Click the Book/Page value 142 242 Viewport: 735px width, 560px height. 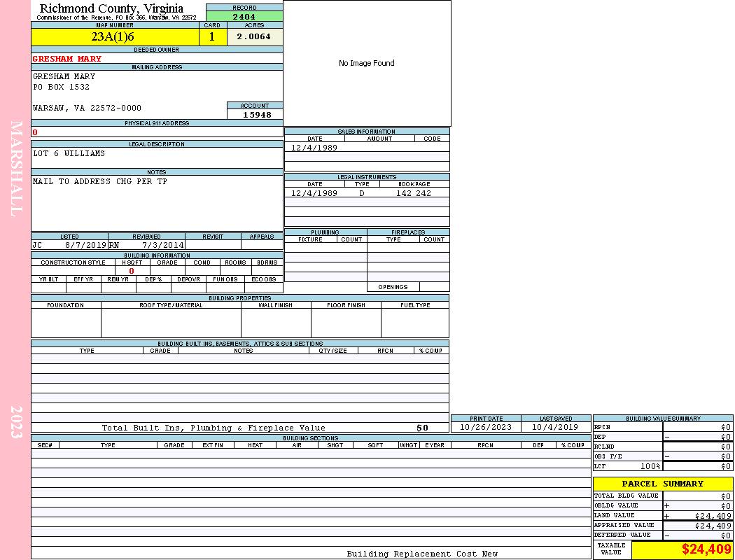414,193
